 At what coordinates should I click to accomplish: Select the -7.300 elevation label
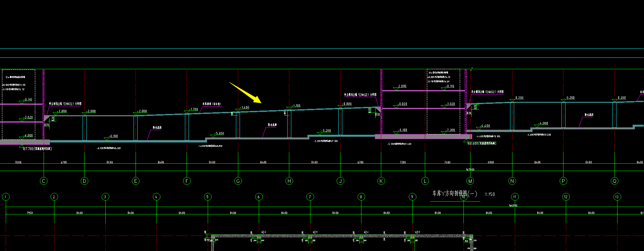(x=450, y=130)
